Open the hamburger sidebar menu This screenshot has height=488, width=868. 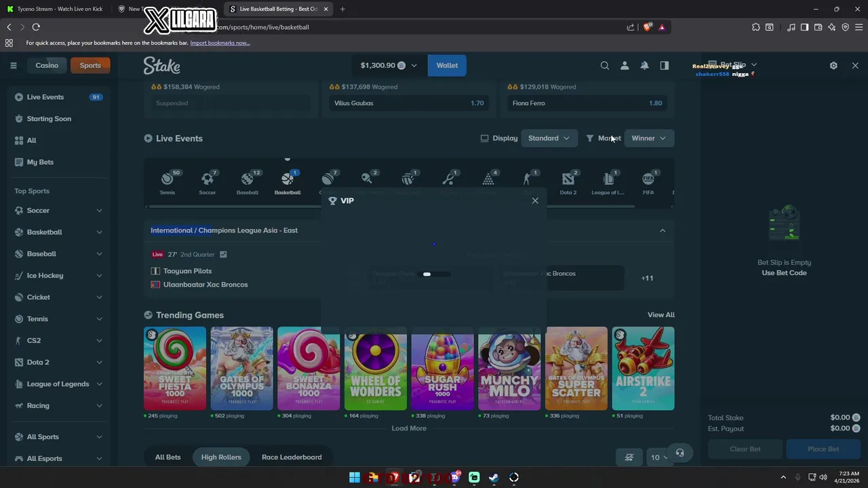click(13, 66)
